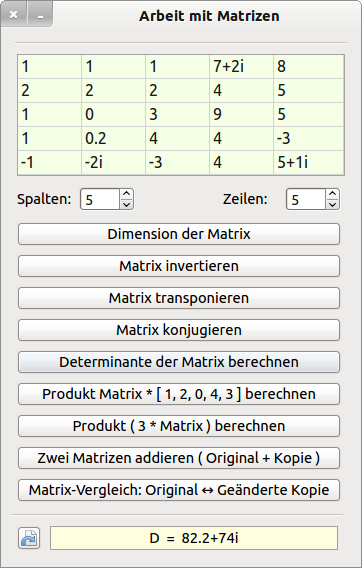This screenshot has height=568, width=362.
Task: Select the matrix cell containing 0.2
Action: (x=113, y=138)
